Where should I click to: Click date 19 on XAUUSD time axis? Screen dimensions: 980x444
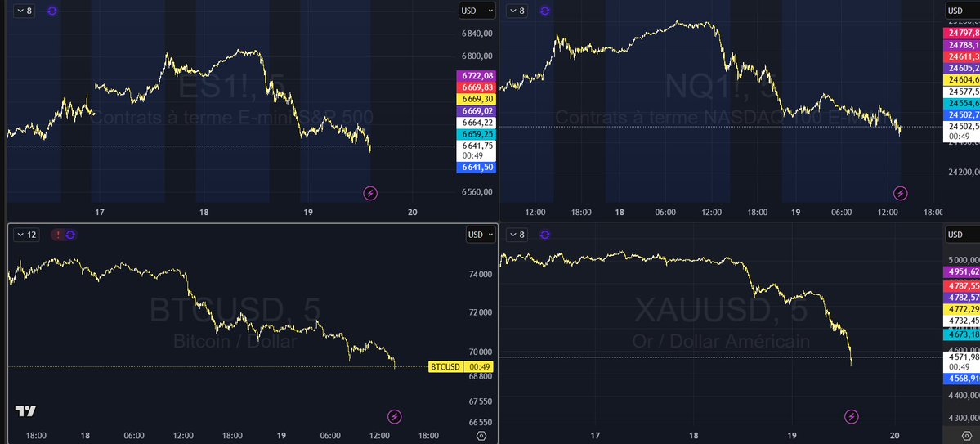pyautogui.click(x=793, y=436)
